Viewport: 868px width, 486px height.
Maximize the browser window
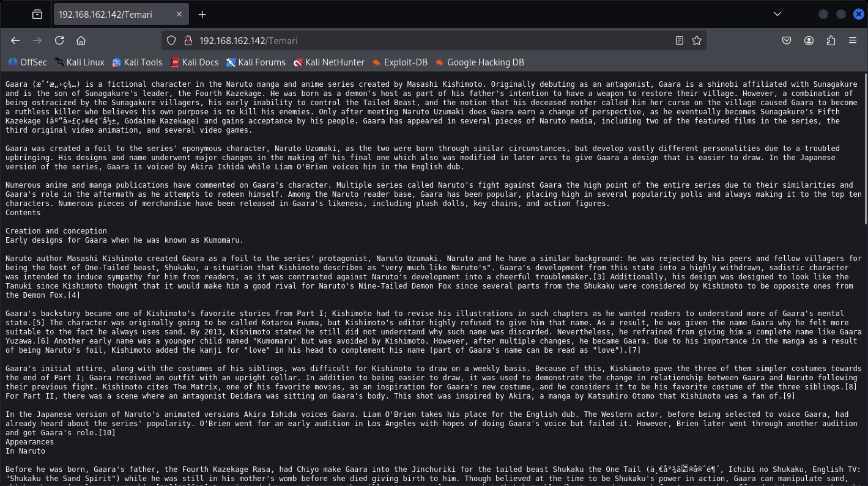pyautogui.click(x=841, y=14)
